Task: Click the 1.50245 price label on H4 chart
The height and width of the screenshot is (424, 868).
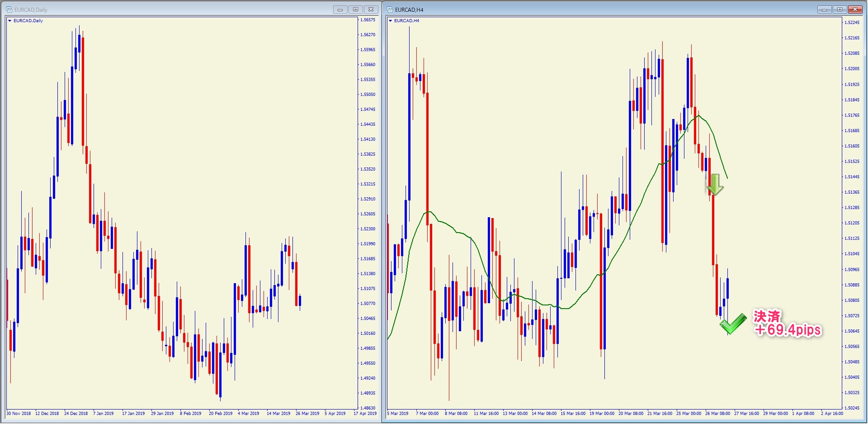Action: pos(852,408)
